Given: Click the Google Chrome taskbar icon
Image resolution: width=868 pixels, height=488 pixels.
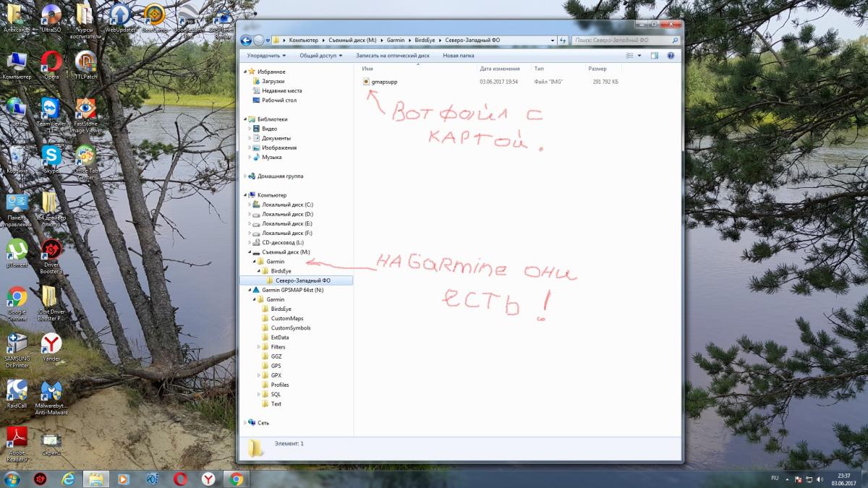Looking at the screenshot, I should tap(236, 479).
